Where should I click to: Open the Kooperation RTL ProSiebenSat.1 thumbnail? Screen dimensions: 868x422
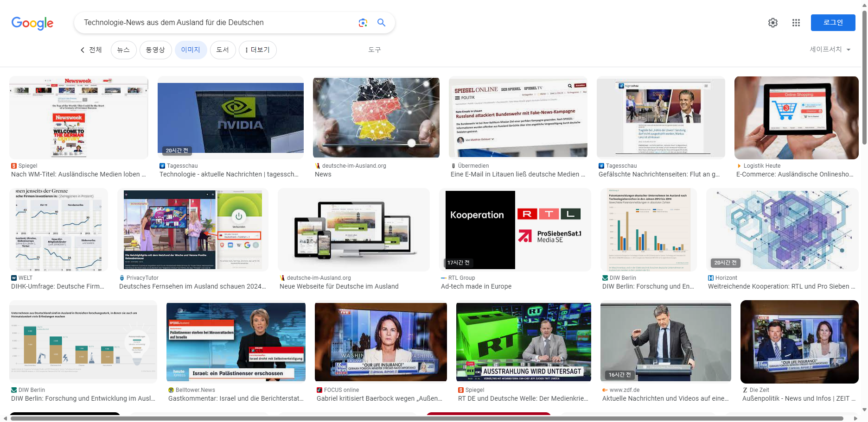coord(515,230)
